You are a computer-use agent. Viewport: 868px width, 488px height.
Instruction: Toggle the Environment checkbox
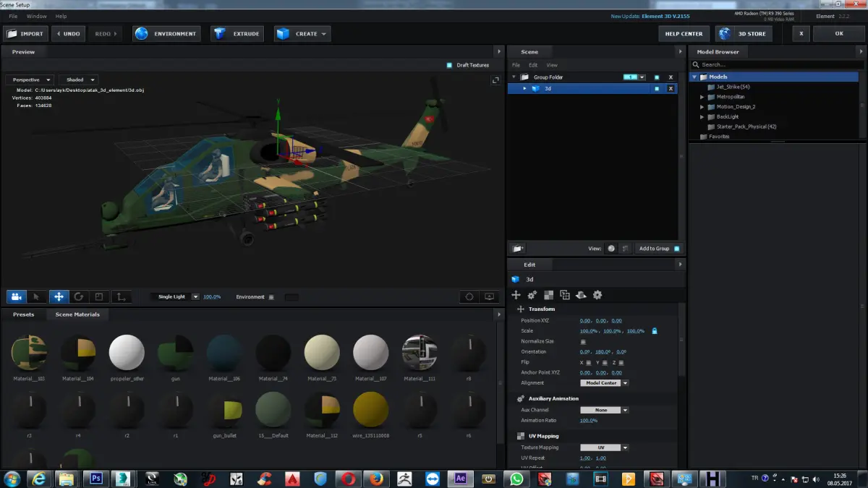[271, 297]
